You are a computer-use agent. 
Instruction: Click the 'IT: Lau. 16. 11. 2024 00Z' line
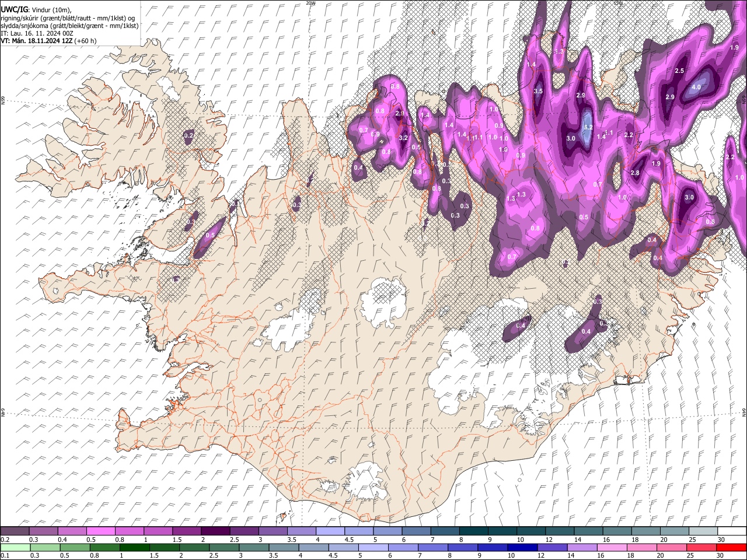point(37,33)
